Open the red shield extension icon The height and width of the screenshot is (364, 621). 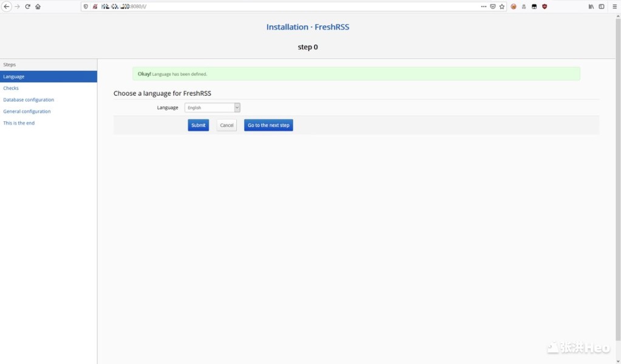click(545, 6)
